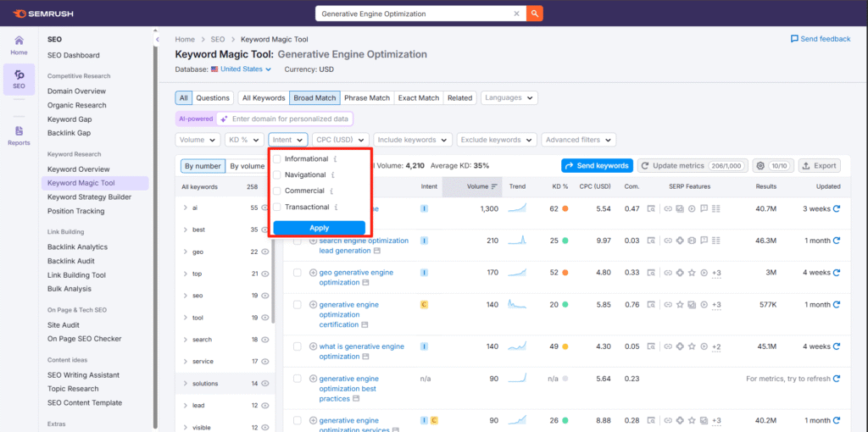The width and height of the screenshot is (868, 432).
Task: Check the Commercial intent checkbox
Action: (277, 191)
